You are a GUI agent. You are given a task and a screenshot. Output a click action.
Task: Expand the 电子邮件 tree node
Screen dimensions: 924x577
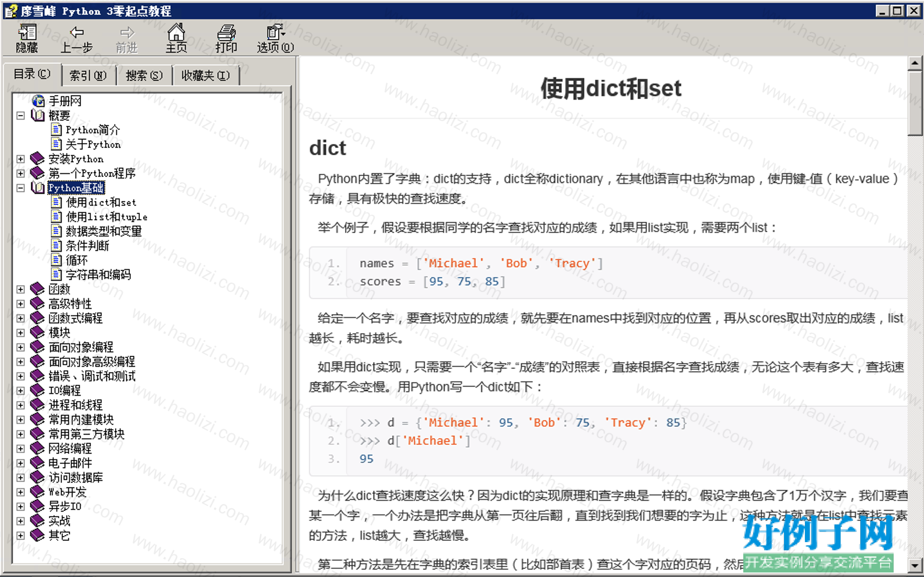[x=20, y=463]
